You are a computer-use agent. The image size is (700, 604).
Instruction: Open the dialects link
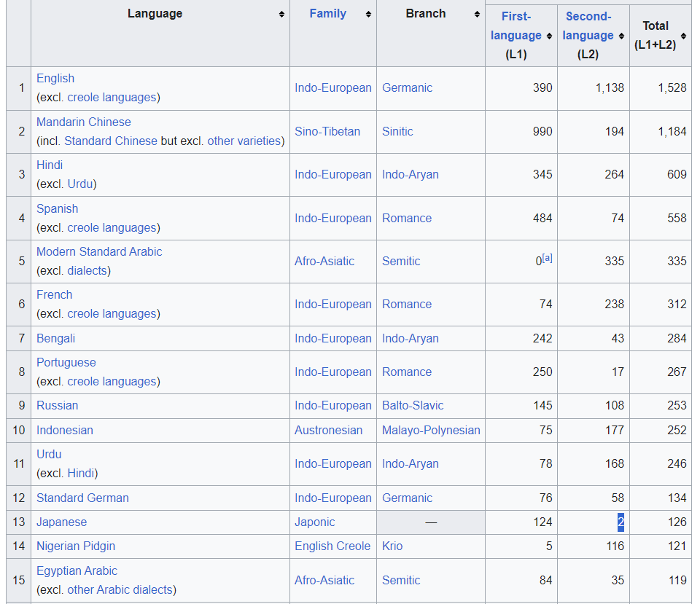(87, 271)
